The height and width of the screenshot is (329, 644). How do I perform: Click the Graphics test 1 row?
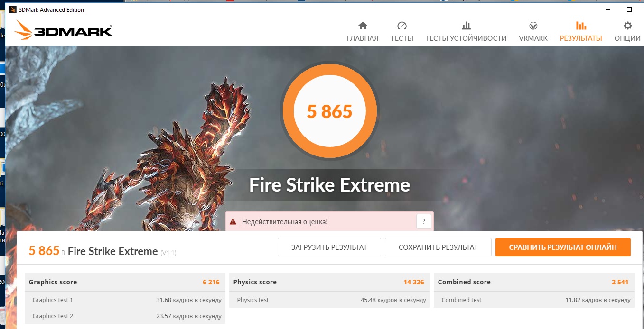[x=125, y=300]
